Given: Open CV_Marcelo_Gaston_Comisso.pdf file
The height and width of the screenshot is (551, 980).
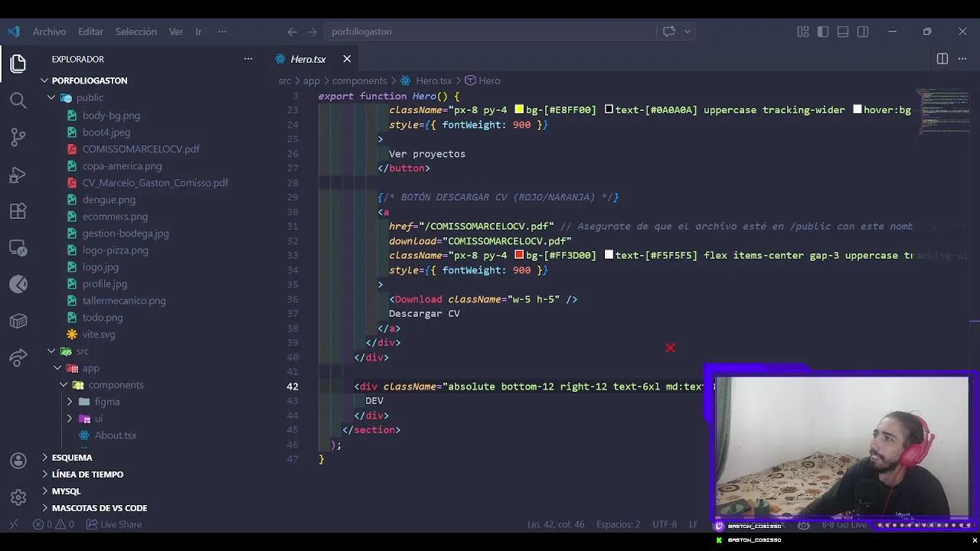Looking at the screenshot, I should 155,183.
